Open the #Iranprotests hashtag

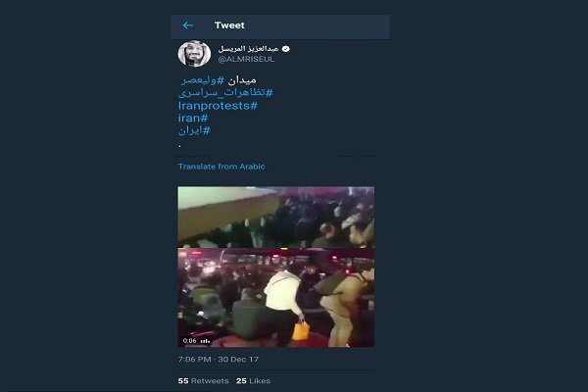(218, 106)
